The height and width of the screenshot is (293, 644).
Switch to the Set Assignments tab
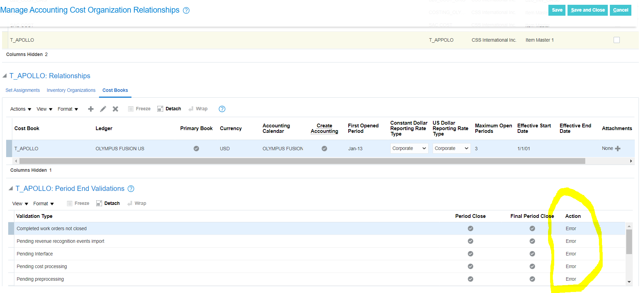tap(23, 90)
